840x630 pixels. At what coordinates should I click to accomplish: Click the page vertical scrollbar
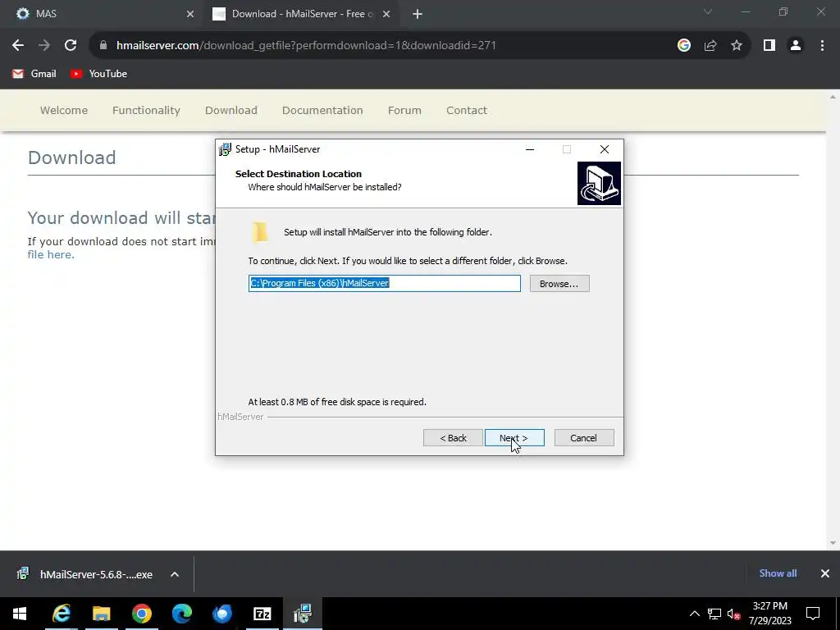pos(833,319)
